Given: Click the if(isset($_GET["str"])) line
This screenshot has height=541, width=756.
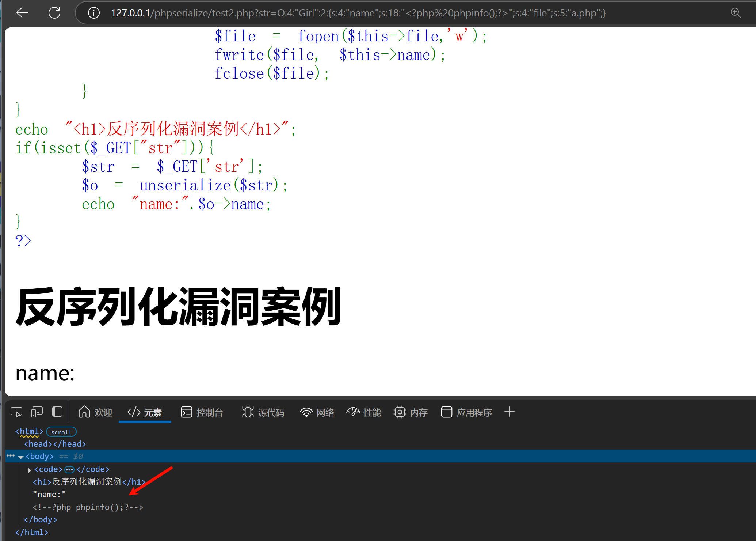Looking at the screenshot, I should point(115,148).
